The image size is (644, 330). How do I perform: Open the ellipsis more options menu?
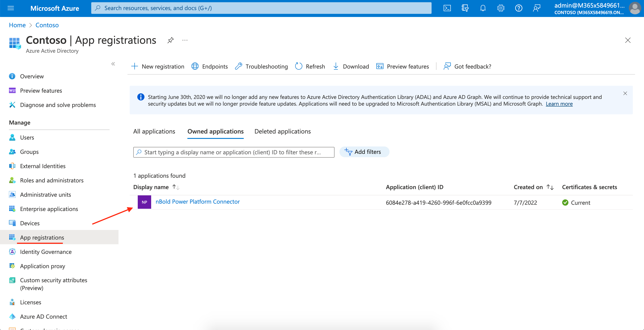tap(185, 40)
